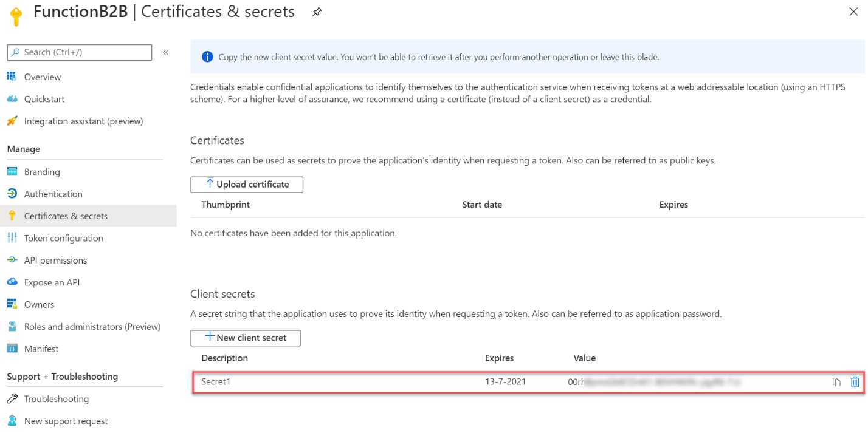Viewport: 868px width, 433px height.
Task: Open the Quickstart page
Action: click(43, 99)
